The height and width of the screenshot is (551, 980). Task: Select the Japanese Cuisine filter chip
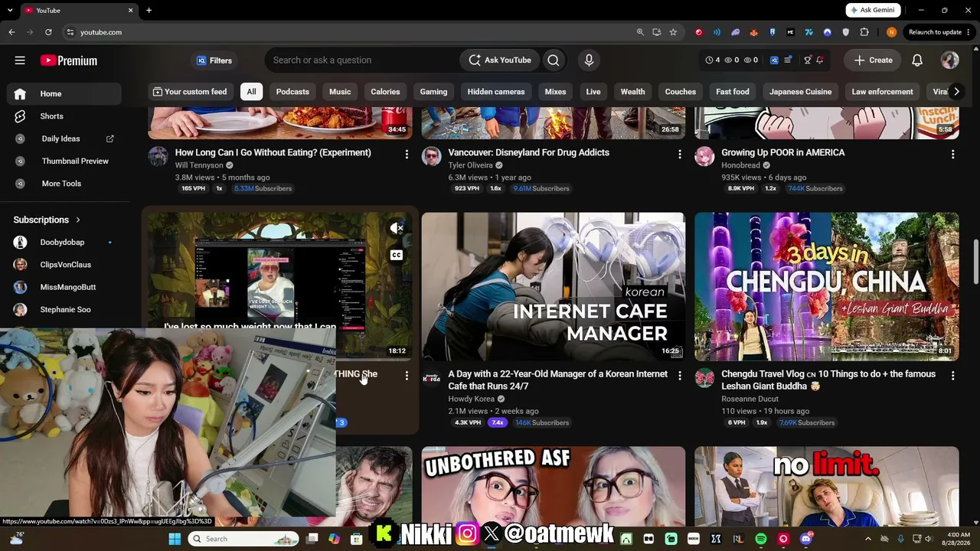[x=800, y=92]
